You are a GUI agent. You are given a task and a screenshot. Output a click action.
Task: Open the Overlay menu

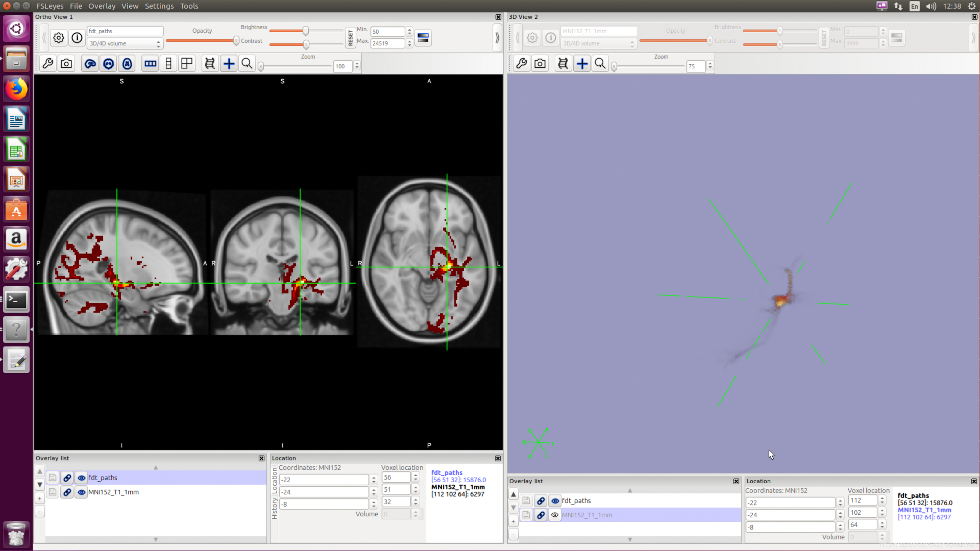[x=102, y=6]
